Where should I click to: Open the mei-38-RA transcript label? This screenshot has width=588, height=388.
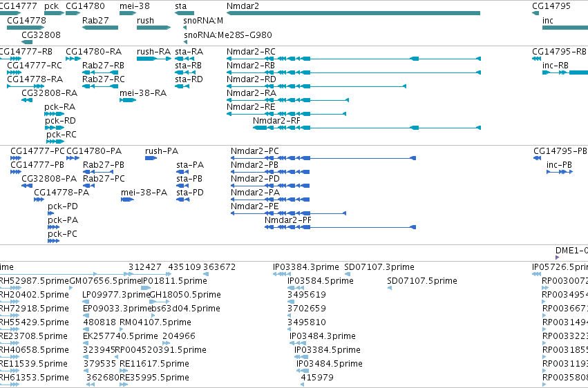coord(143,93)
